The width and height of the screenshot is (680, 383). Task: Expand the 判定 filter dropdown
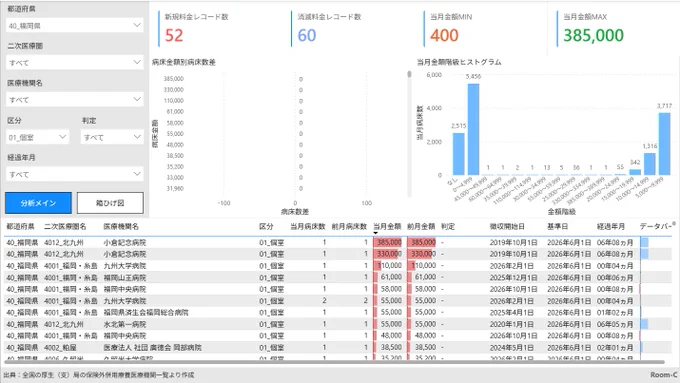point(112,137)
